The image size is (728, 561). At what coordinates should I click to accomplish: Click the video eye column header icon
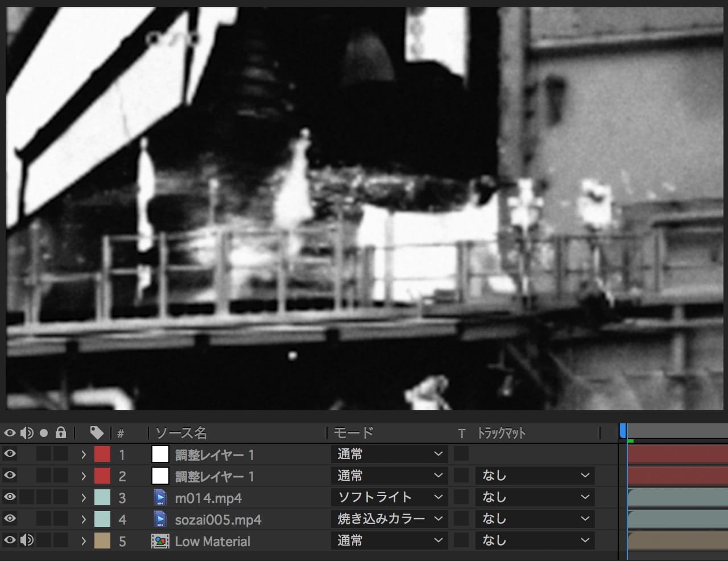(10, 434)
